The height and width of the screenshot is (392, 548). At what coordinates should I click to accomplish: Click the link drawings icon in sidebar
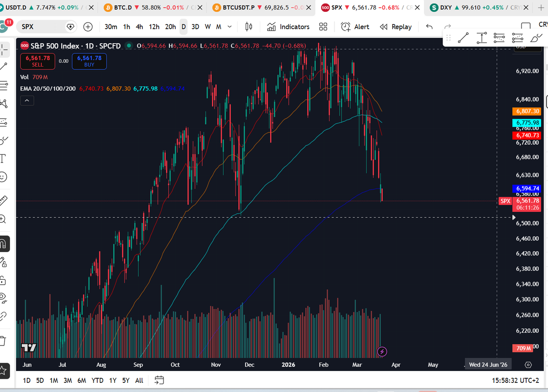[x=4, y=316]
